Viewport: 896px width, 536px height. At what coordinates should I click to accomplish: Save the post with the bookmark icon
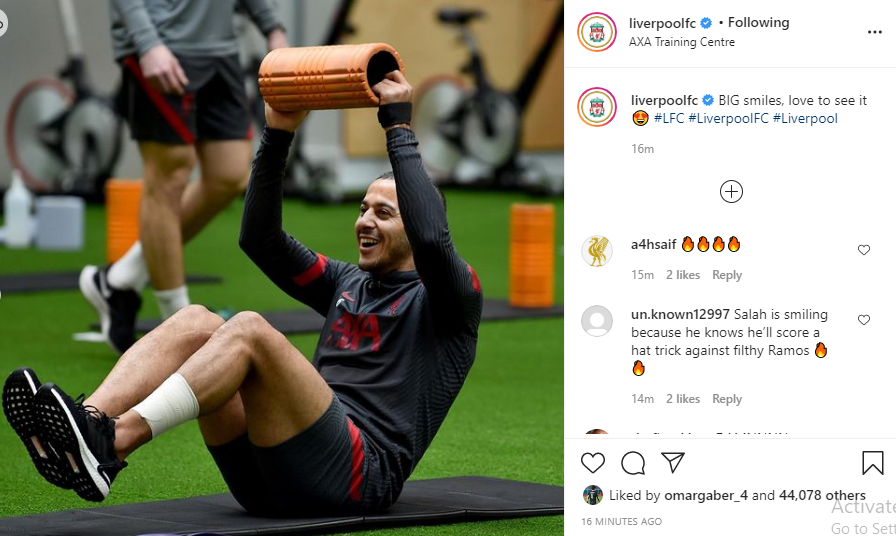pos(873,463)
